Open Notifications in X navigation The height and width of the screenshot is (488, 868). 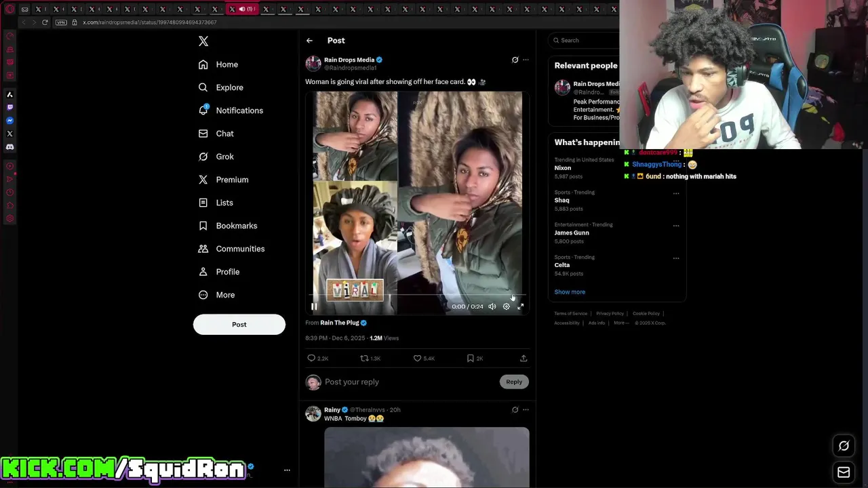[231, 110]
